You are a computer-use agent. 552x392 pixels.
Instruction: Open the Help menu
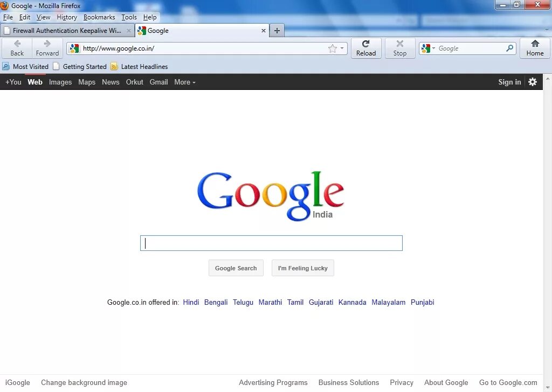click(x=150, y=17)
